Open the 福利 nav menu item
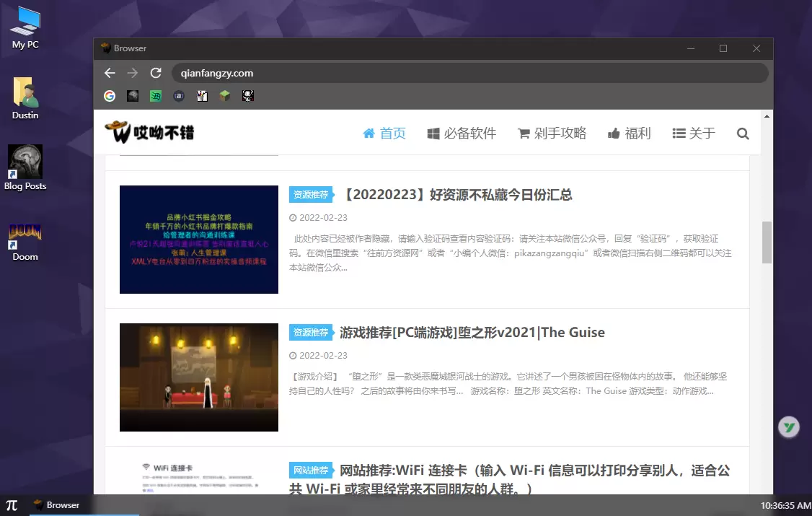The height and width of the screenshot is (516, 812). coord(630,134)
